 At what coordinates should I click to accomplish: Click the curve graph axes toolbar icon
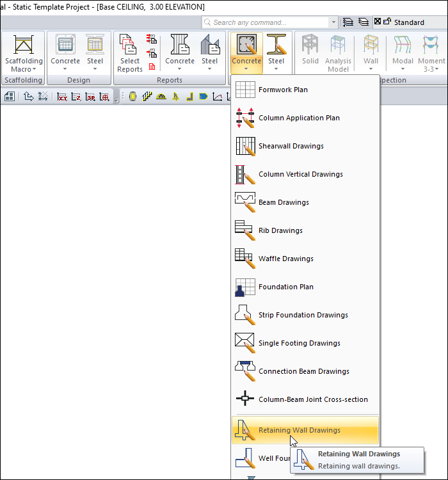217,97
